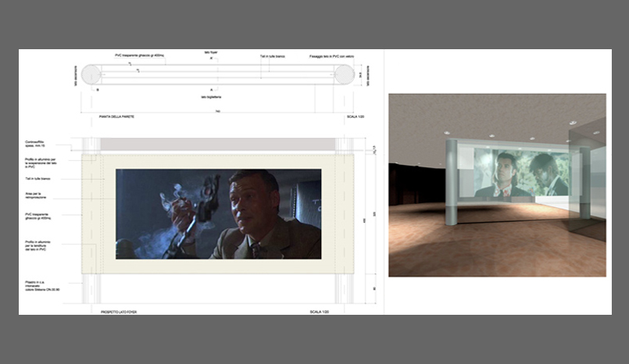This screenshot has width=629, height=364.
Task: Click the film still in the elevation drawing
Action: [x=219, y=214]
